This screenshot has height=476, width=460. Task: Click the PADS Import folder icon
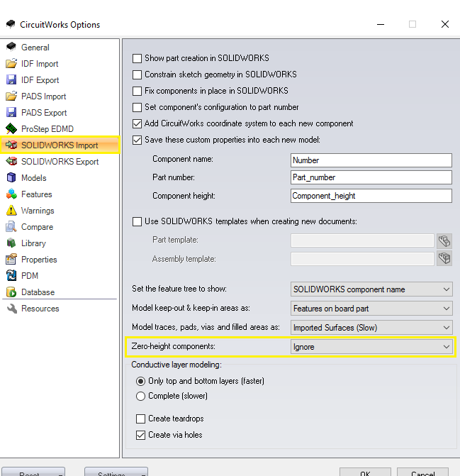pyautogui.click(x=11, y=96)
